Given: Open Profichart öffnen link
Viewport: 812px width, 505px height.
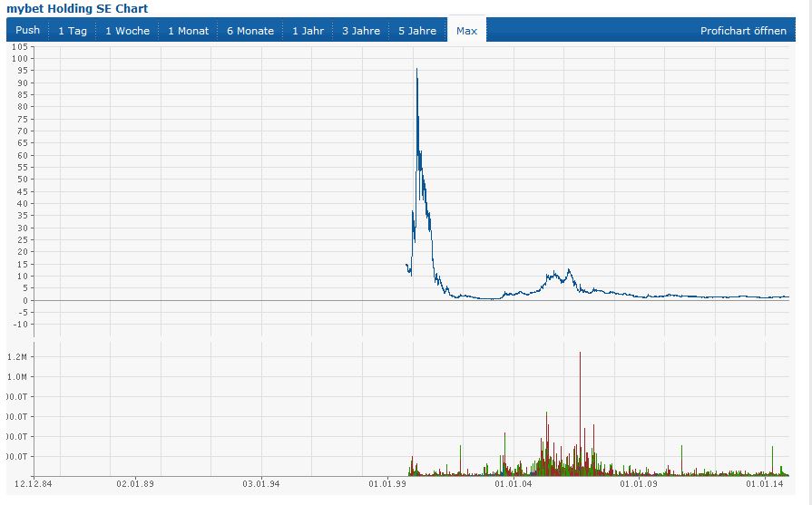Looking at the screenshot, I should click(x=743, y=31).
